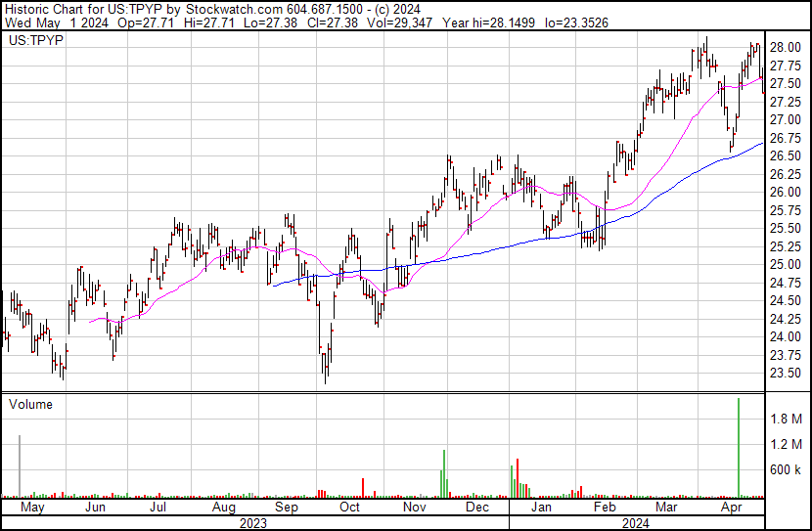Click the Wed May 1 2024 date text

pos(57,22)
